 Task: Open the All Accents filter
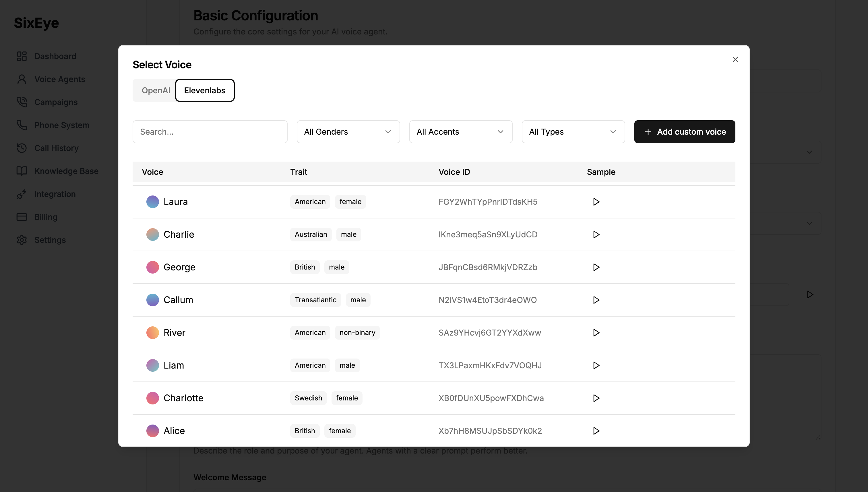[460, 132]
